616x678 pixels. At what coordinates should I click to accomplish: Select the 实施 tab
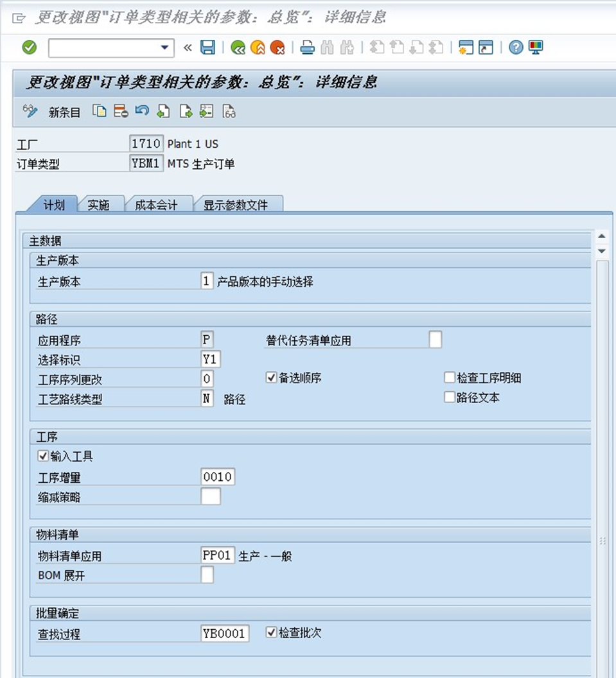[x=100, y=203]
